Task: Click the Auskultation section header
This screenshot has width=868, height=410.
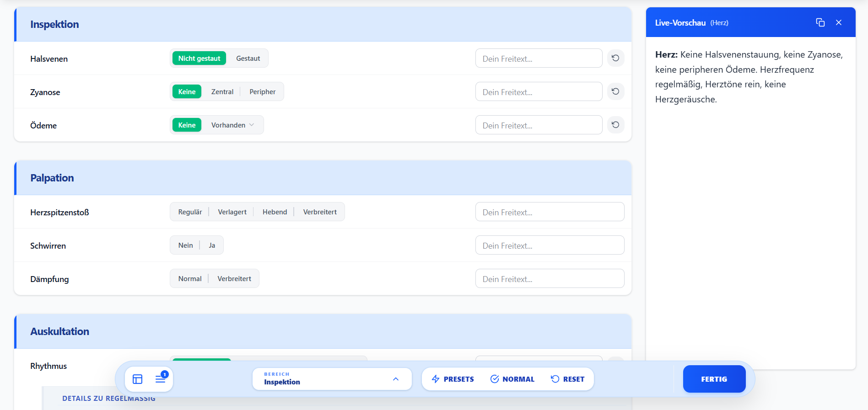Action: pyautogui.click(x=60, y=331)
